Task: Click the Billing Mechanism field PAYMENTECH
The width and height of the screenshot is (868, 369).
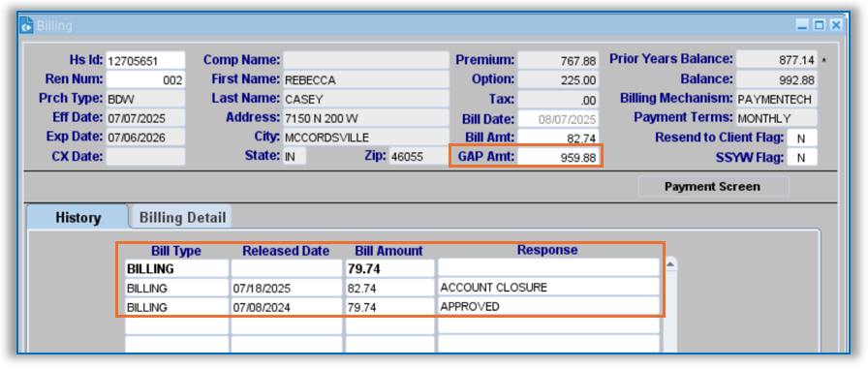Action: [x=777, y=99]
